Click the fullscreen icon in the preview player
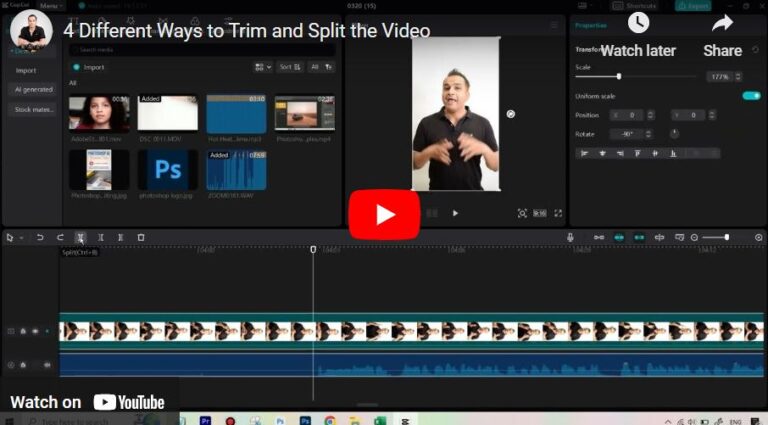Viewport: 768px width, 425px height. point(558,213)
